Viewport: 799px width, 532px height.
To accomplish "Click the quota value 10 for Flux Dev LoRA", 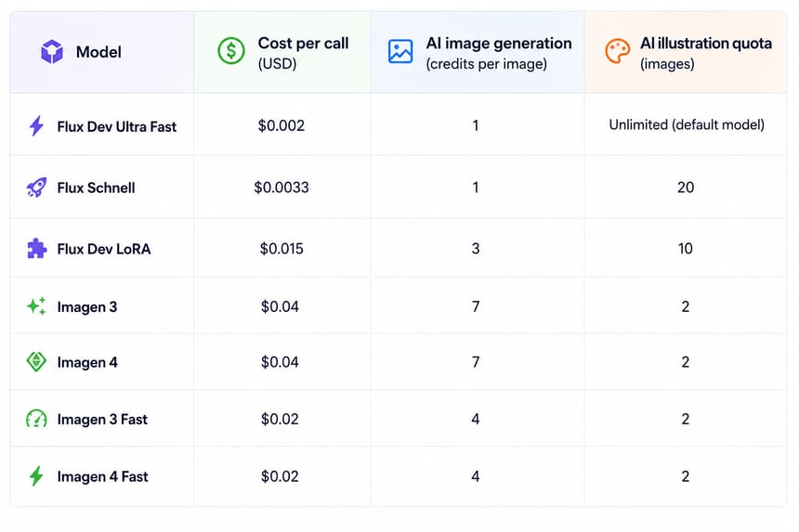I will point(686,249).
